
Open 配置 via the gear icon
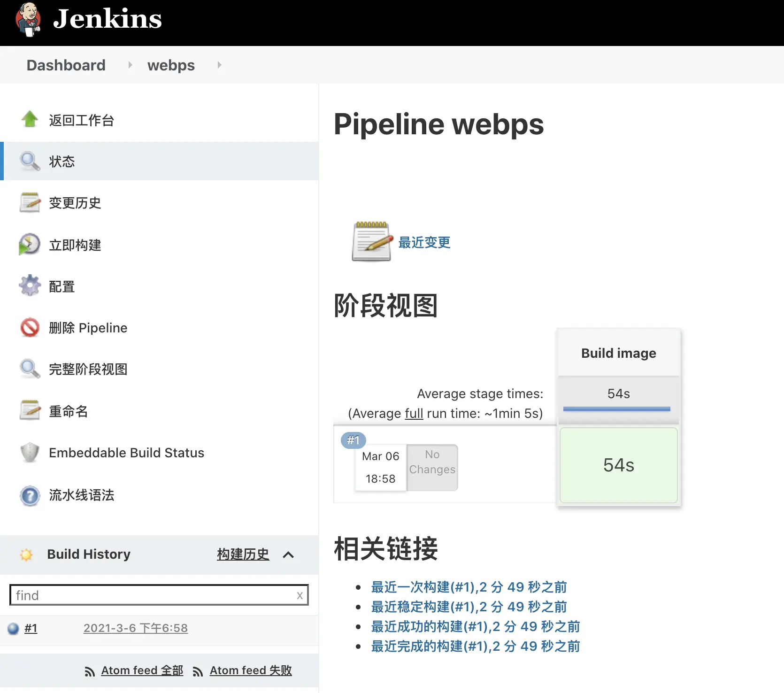(x=30, y=285)
